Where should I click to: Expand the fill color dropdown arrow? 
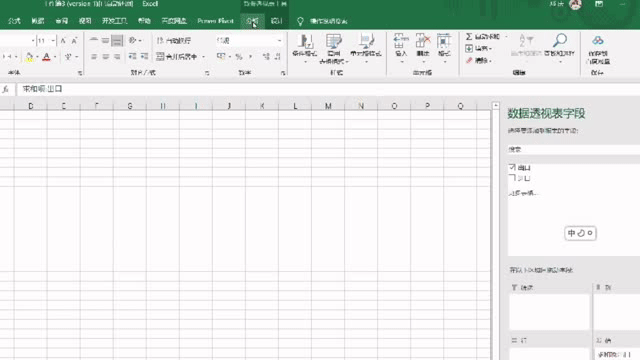click(x=37, y=57)
